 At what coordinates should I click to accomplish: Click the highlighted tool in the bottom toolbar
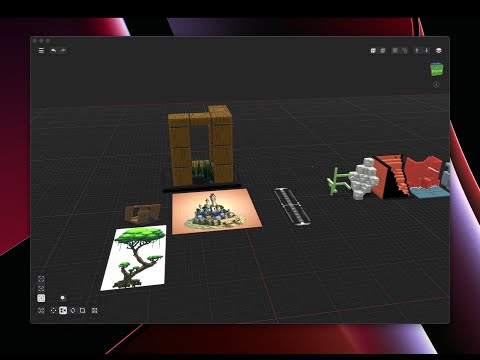point(63,311)
